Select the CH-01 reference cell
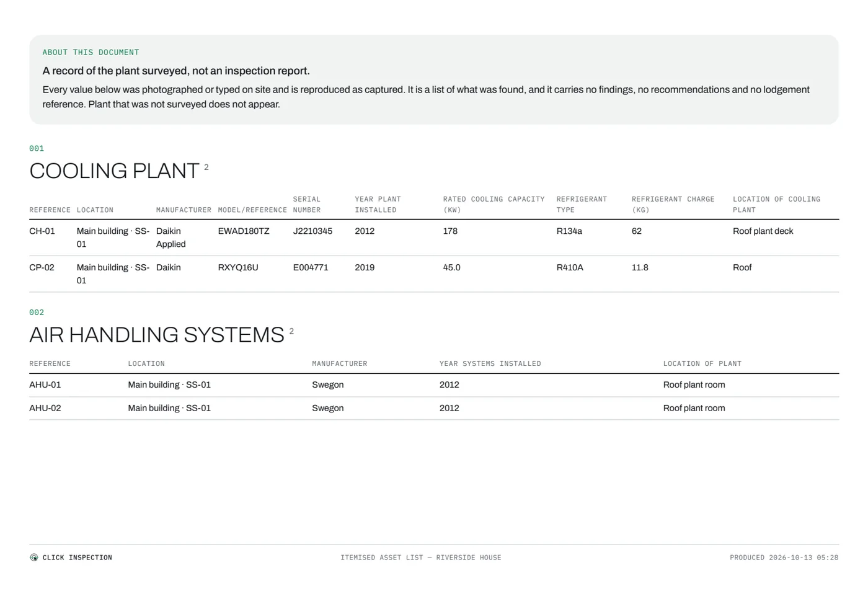The image size is (868, 614). coord(42,231)
